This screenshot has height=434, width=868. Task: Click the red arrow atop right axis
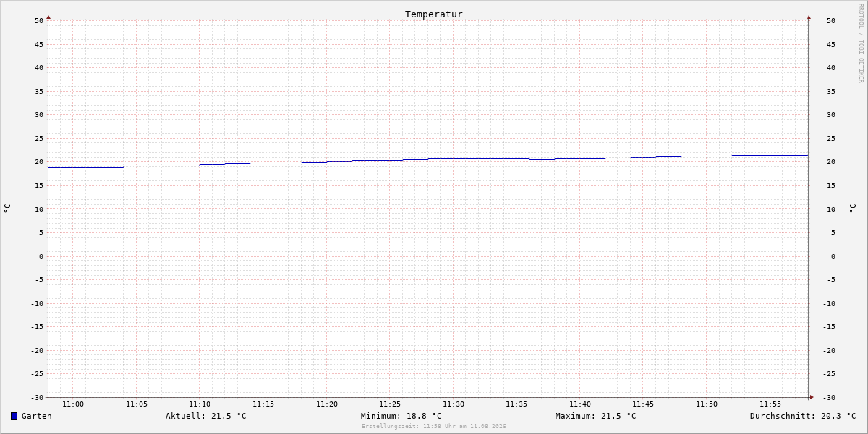[809, 17]
